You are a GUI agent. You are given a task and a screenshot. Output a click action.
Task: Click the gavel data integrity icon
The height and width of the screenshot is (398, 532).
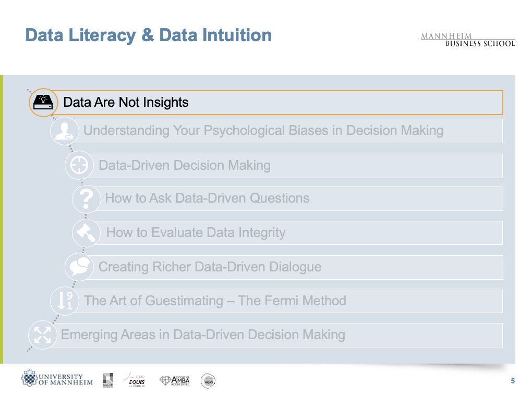[86, 232]
